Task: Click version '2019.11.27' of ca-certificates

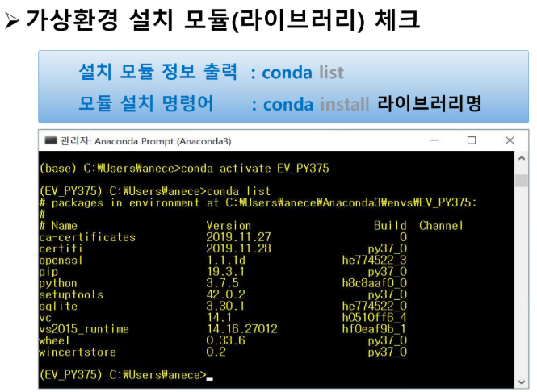Action: pyautogui.click(x=238, y=237)
